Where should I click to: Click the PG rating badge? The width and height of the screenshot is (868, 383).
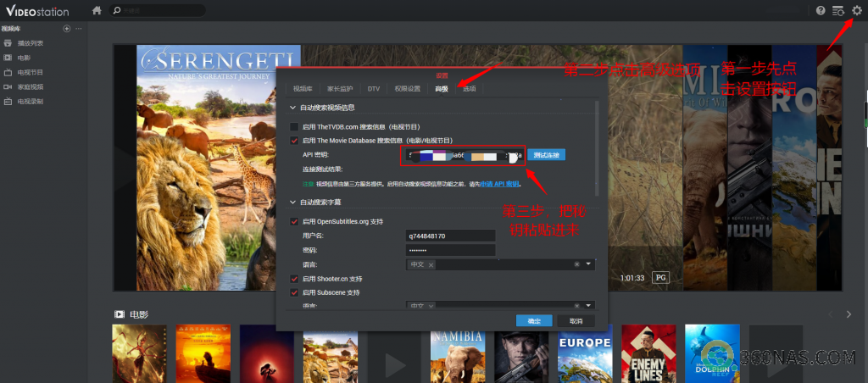pos(659,277)
